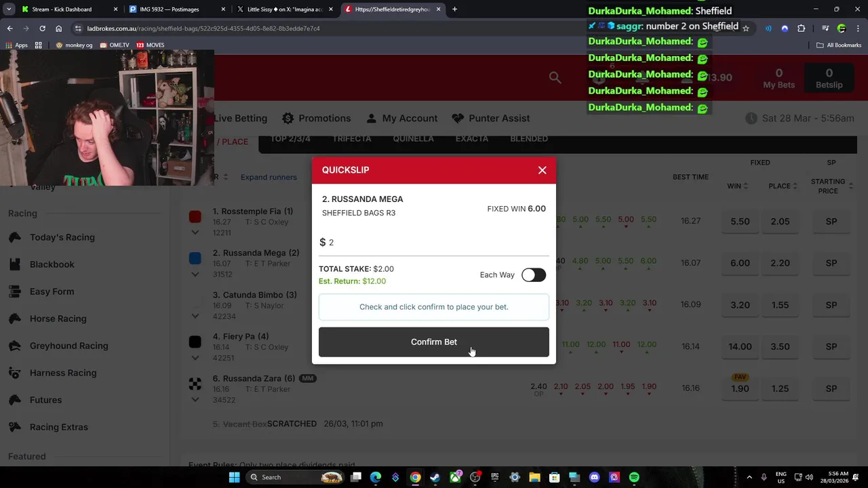This screenshot has width=868, height=488.
Task: Click the browser Back arrow
Action: point(9,28)
